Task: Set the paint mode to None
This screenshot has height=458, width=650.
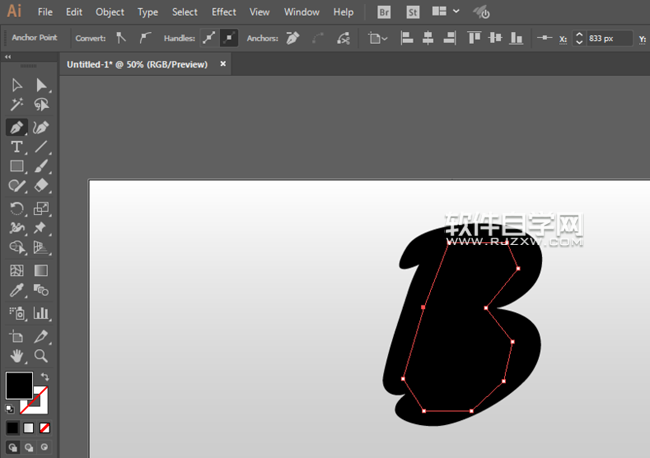Action: [45, 427]
